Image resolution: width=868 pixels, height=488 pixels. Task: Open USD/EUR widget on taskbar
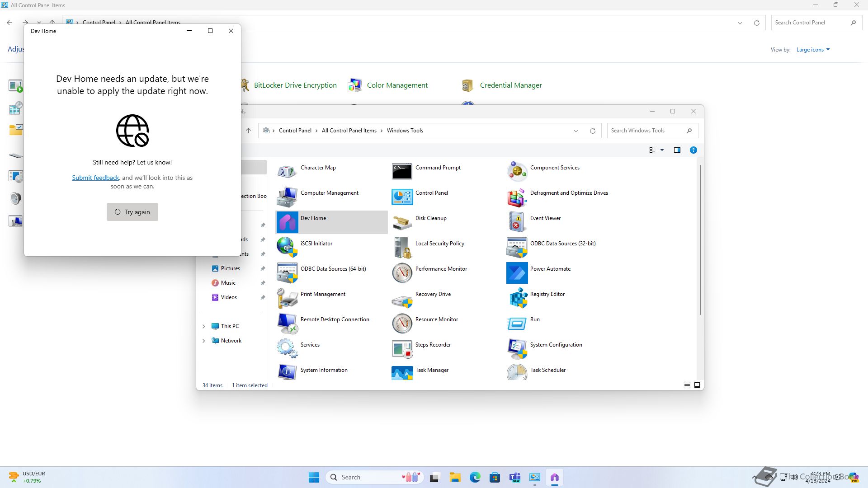[27, 477]
